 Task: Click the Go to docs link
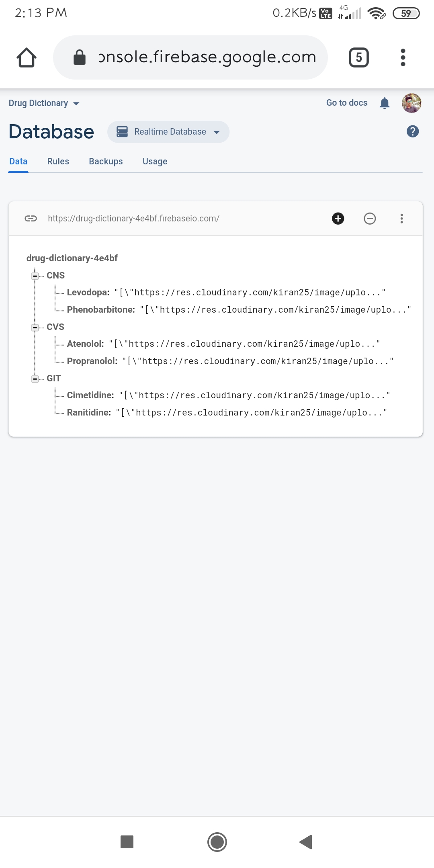(x=347, y=103)
